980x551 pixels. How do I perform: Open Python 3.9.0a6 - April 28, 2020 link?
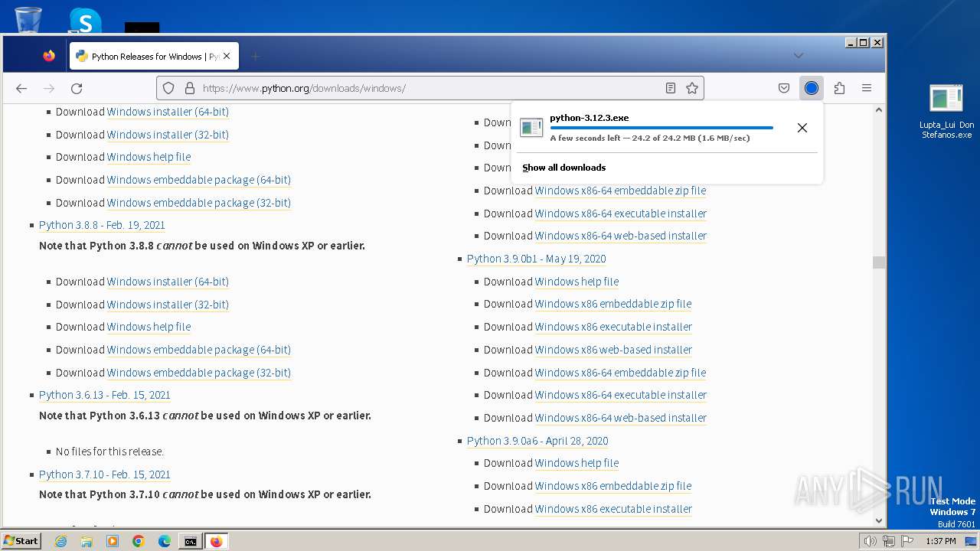[x=537, y=441]
